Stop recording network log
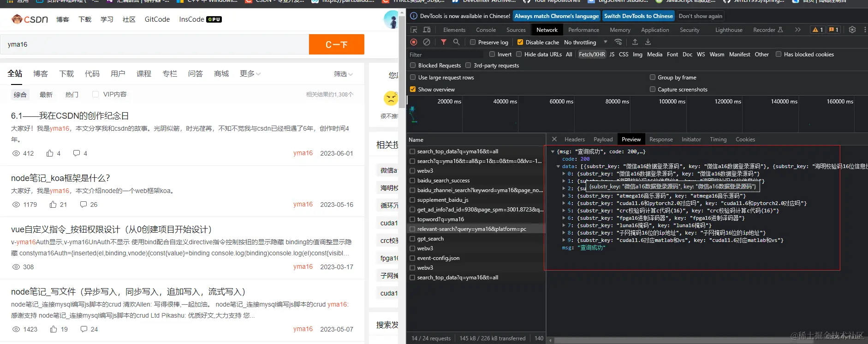Image resolution: width=868 pixels, height=344 pixels. point(414,42)
